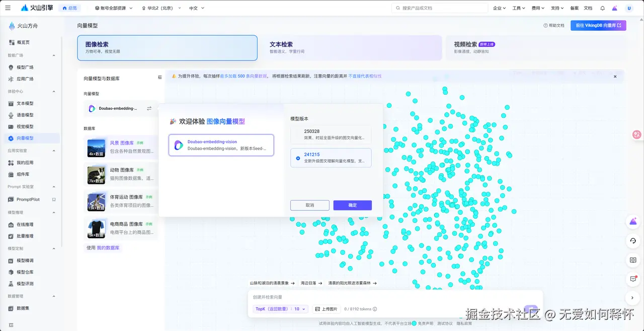This screenshot has width=644, height=331.
Task: Open the 华北2（北京） region dropdown
Action: (162, 8)
